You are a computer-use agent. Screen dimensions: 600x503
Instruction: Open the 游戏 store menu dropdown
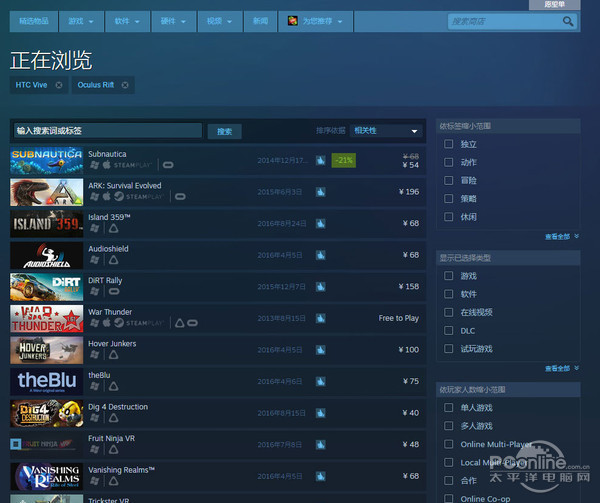(81, 21)
